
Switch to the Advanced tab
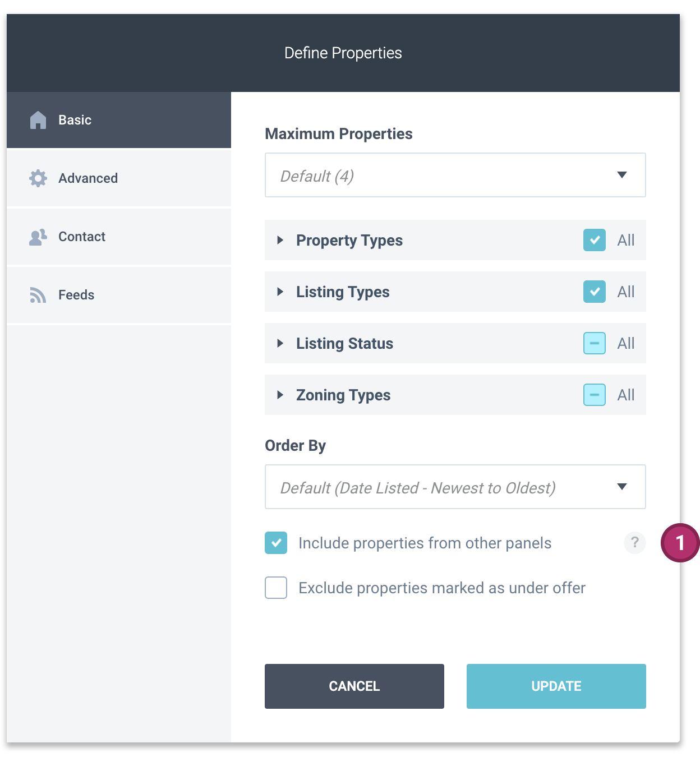coord(119,178)
